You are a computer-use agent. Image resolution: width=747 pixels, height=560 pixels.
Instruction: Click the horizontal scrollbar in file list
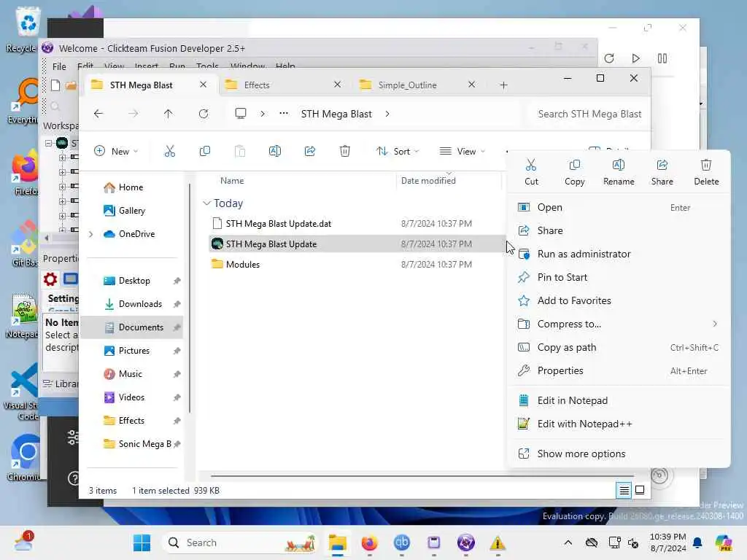(x=422, y=475)
